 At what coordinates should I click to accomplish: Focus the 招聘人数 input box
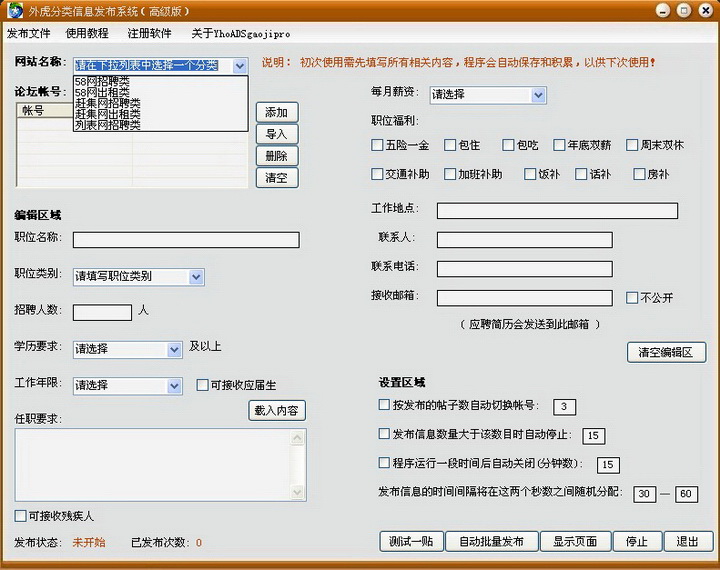click(102, 313)
